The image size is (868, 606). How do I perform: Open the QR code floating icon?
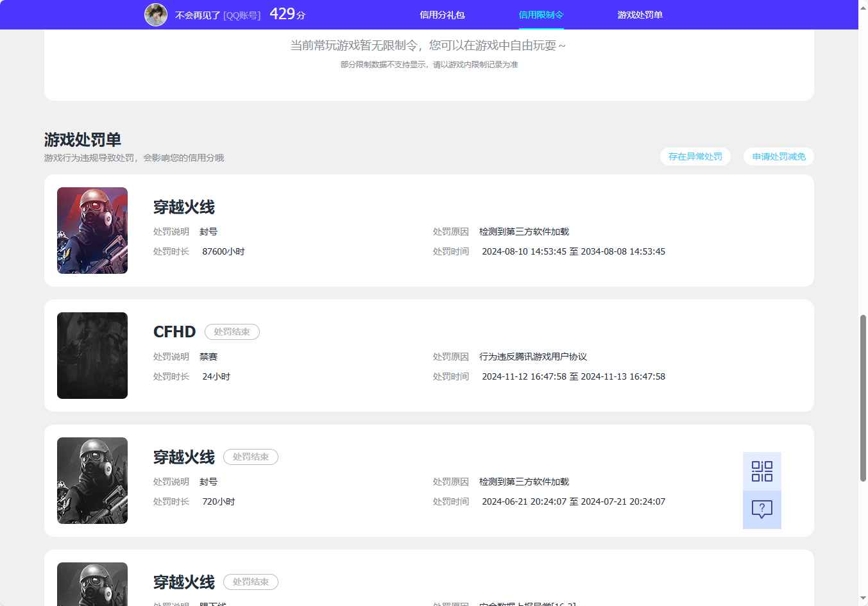tap(762, 471)
